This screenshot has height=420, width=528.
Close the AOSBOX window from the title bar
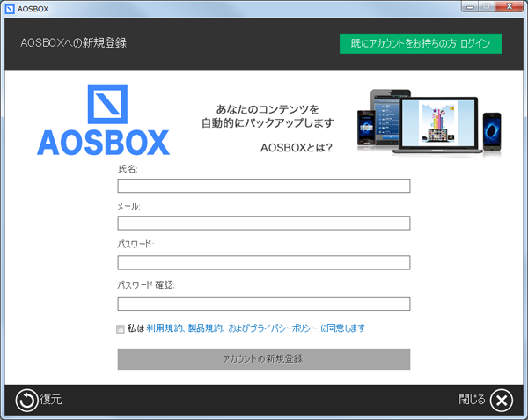tap(510, 7)
